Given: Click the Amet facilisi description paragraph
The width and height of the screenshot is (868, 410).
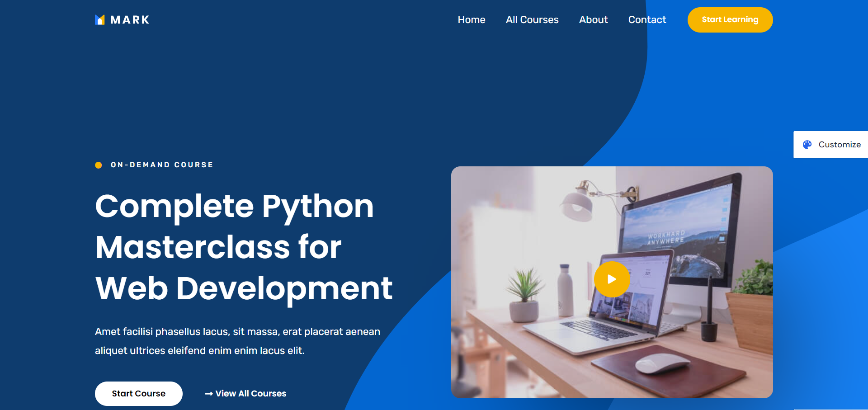Looking at the screenshot, I should tap(237, 341).
